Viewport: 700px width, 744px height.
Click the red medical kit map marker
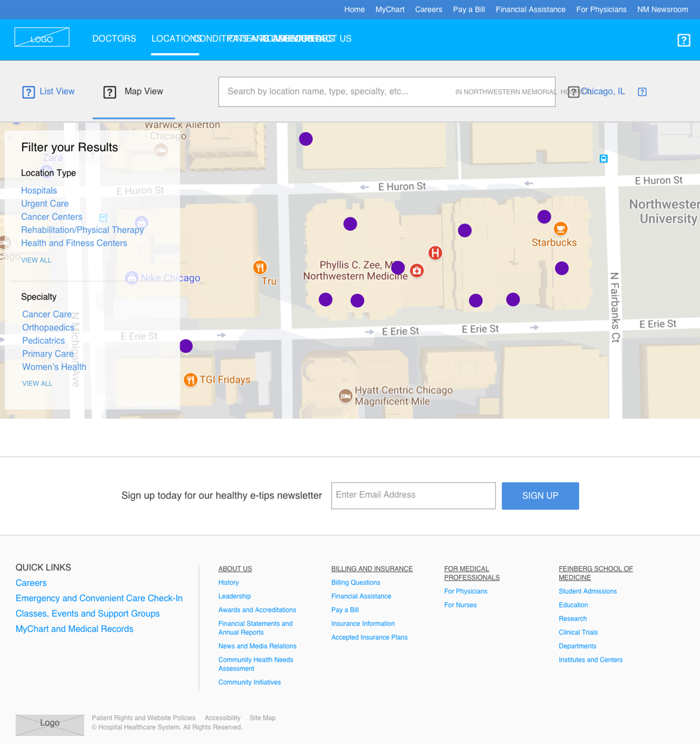(417, 270)
